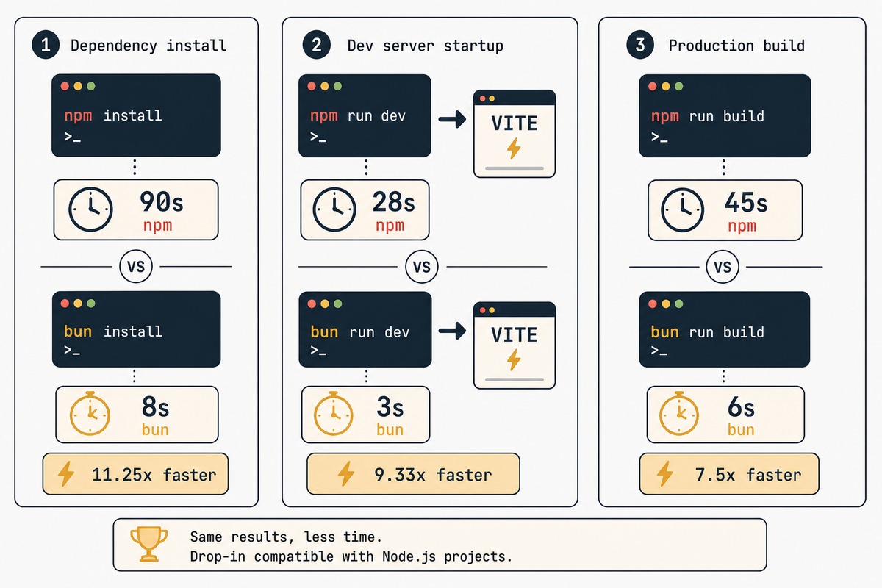
Task: Click the 'Dev server startup' heading
Action: click(426, 46)
